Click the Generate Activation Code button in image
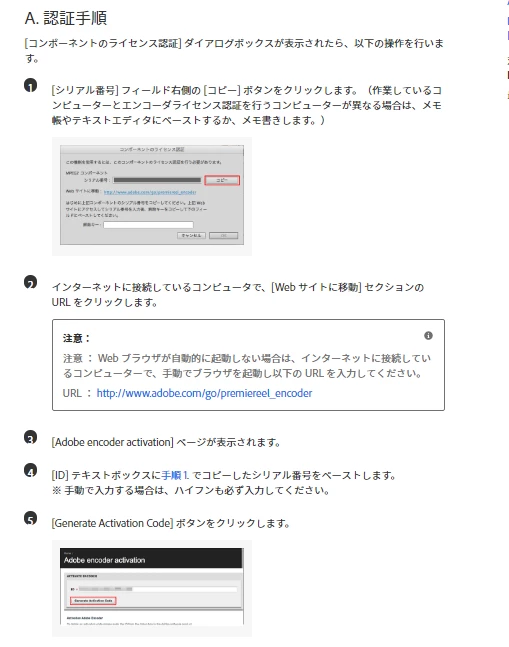Viewport: 509px width, 647px height. click(93, 601)
